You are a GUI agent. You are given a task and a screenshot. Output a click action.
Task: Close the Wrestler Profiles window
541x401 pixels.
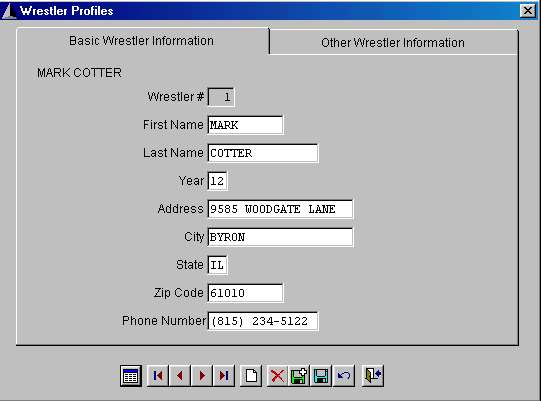pos(528,11)
